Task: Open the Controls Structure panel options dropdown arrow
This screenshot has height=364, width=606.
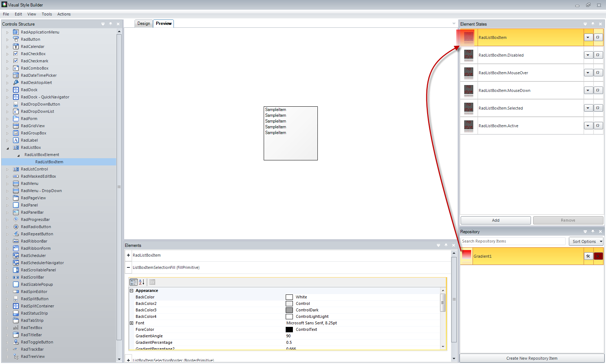Action: 103,24
